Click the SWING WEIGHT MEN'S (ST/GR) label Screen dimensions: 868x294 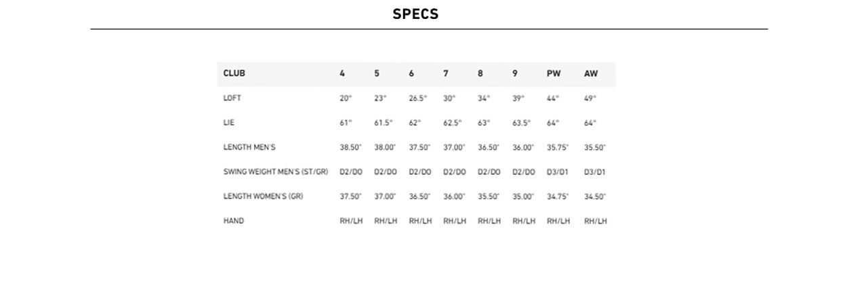(276, 172)
